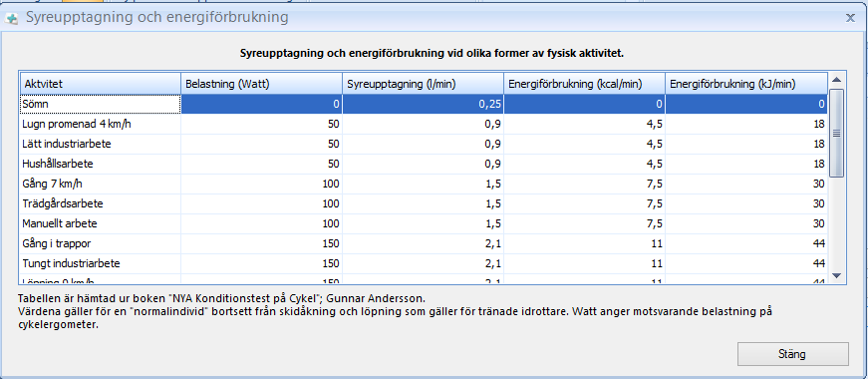
Task: Select the Hushållsarbete cell
Action: [101, 164]
